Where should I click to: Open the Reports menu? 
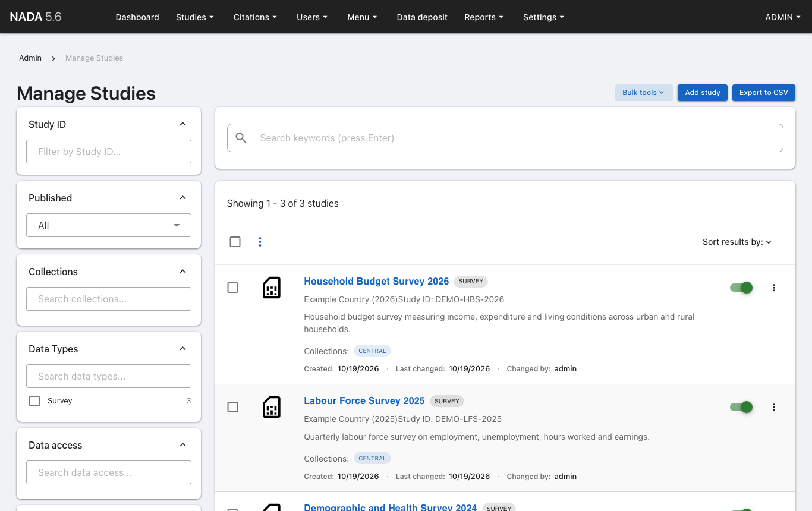pos(484,17)
